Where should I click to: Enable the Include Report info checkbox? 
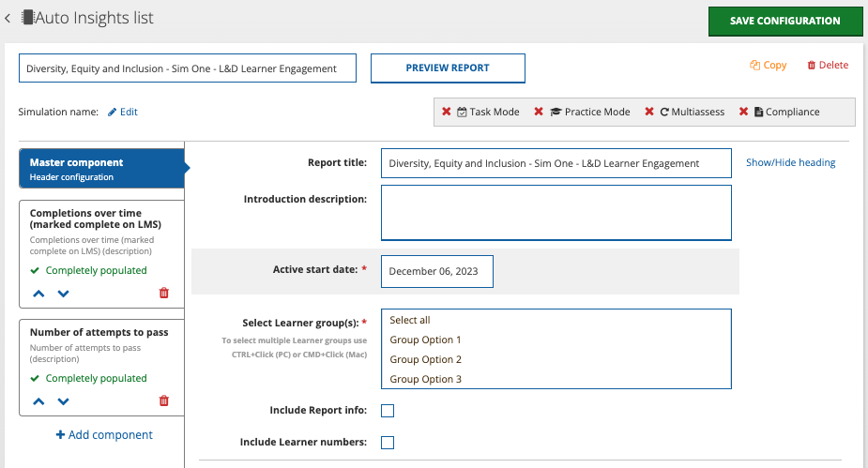[388, 410]
